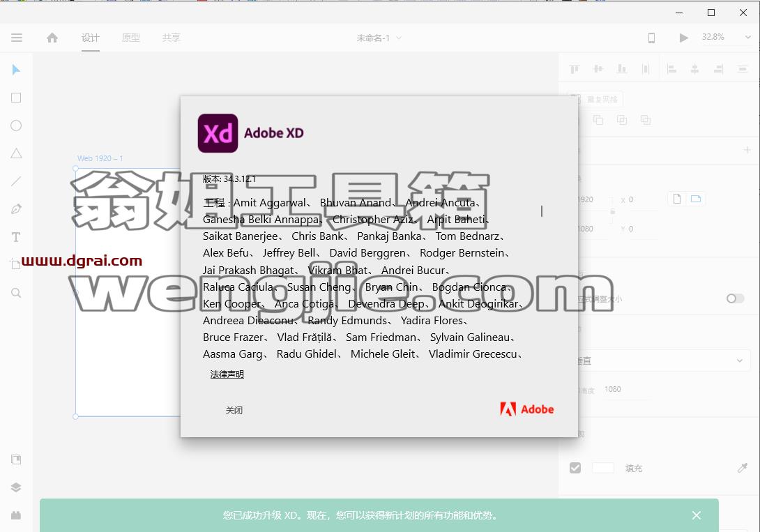
Task: Open mobile device preview
Action: tap(651, 38)
